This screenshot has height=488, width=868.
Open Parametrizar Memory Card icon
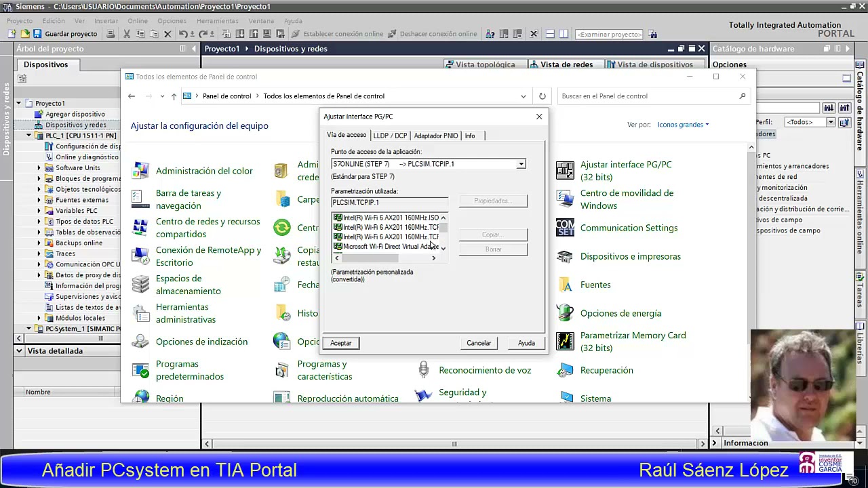point(565,342)
